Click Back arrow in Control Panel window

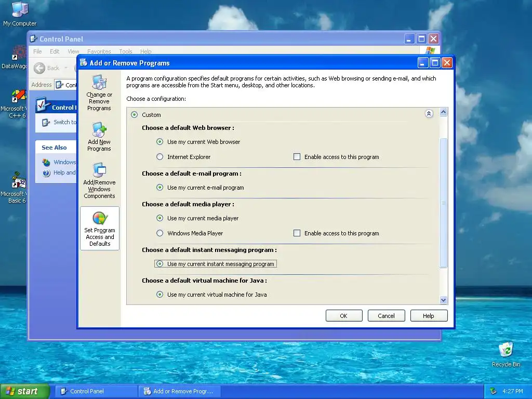point(39,68)
